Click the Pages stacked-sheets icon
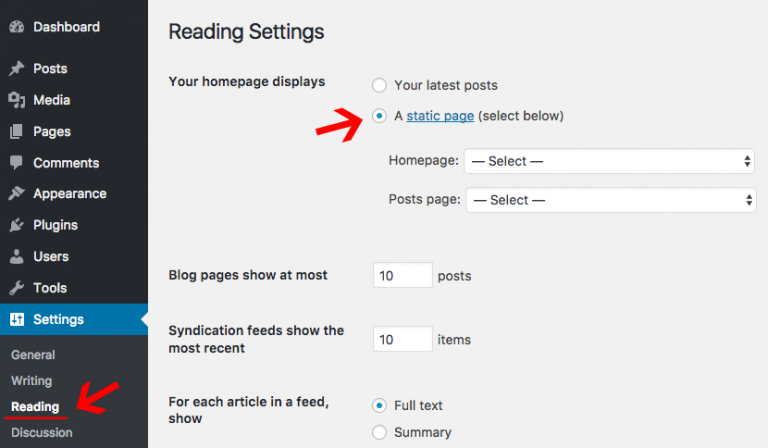The width and height of the screenshot is (768, 448). [x=16, y=131]
